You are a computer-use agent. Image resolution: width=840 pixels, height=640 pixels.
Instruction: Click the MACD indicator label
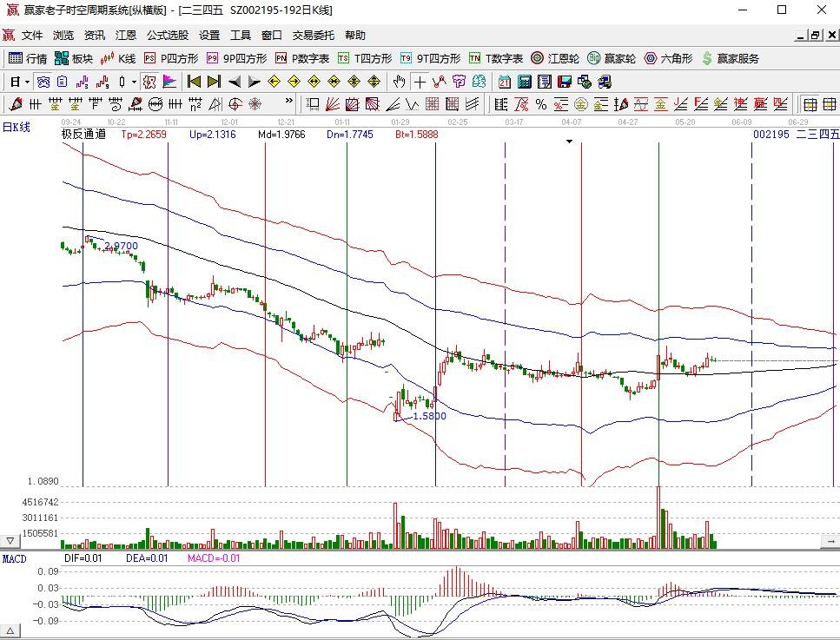(x=15, y=559)
